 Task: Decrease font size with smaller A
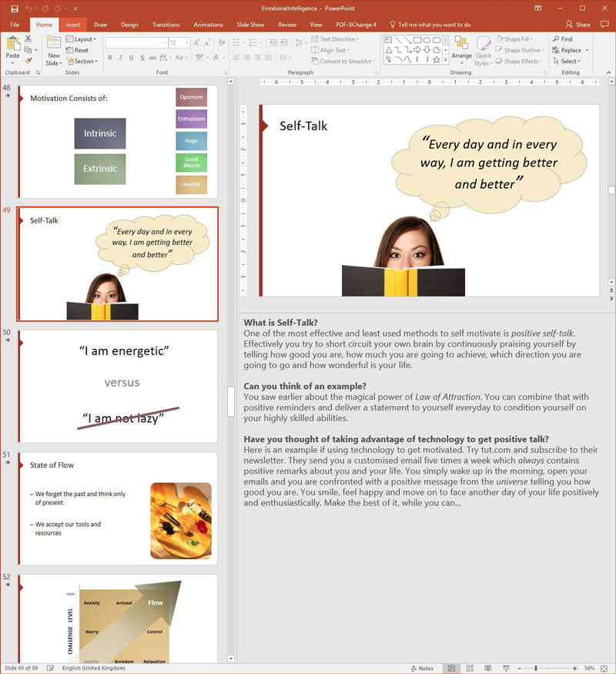207,43
